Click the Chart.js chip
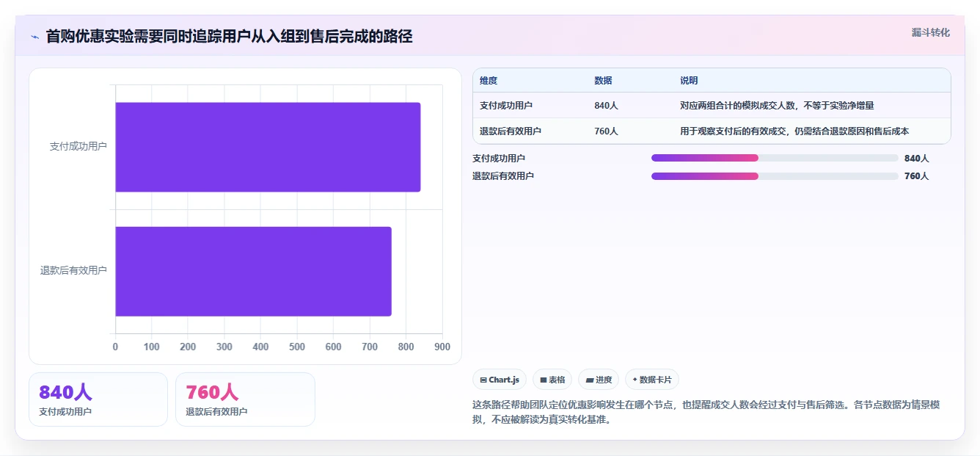This screenshot has height=456, width=980. click(500, 380)
